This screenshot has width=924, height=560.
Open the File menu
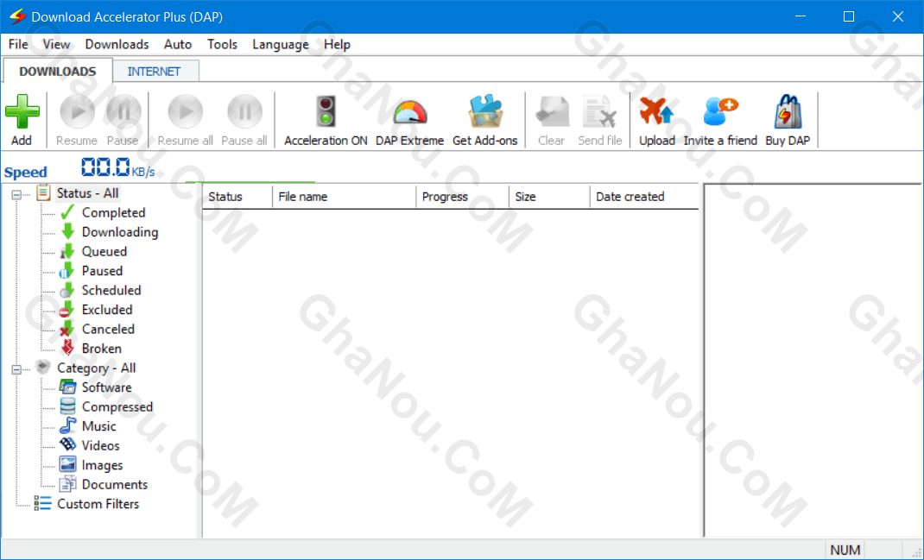18,44
